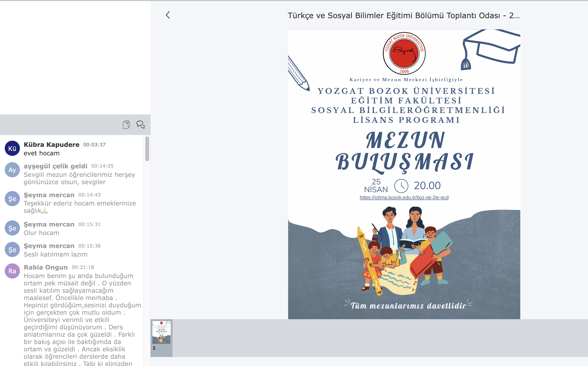Click the message 'Olur hocam'
588x366 pixels.
41,233
